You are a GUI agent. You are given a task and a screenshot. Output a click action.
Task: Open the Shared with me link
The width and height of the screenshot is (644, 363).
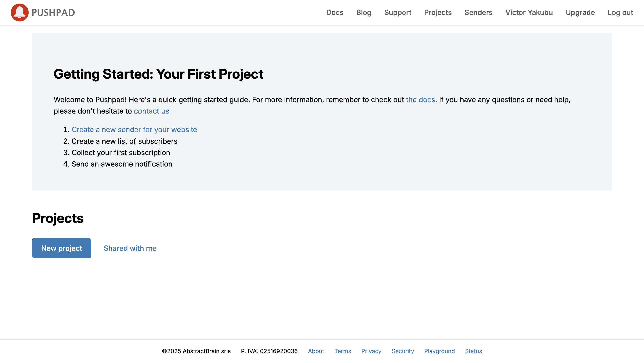point(130,248)
